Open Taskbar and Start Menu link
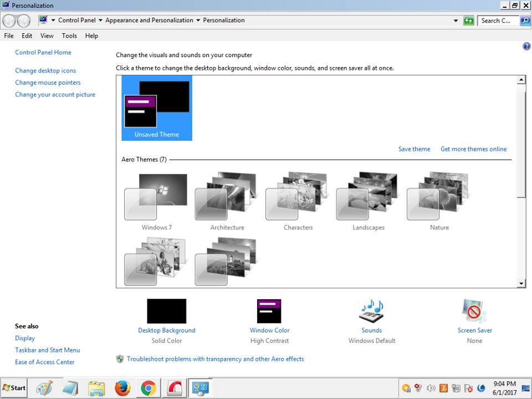Image resolution: width=532 pixels, height=399 pixels. (48, 350)
